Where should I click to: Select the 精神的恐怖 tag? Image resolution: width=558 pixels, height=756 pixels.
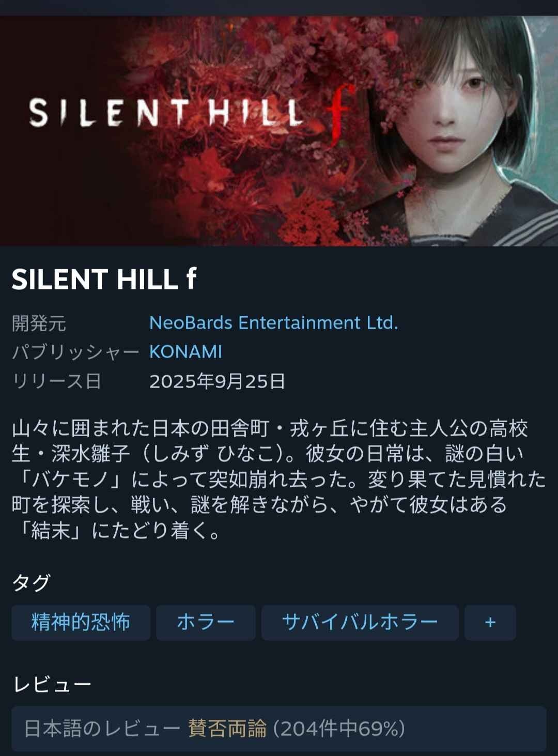81,623
